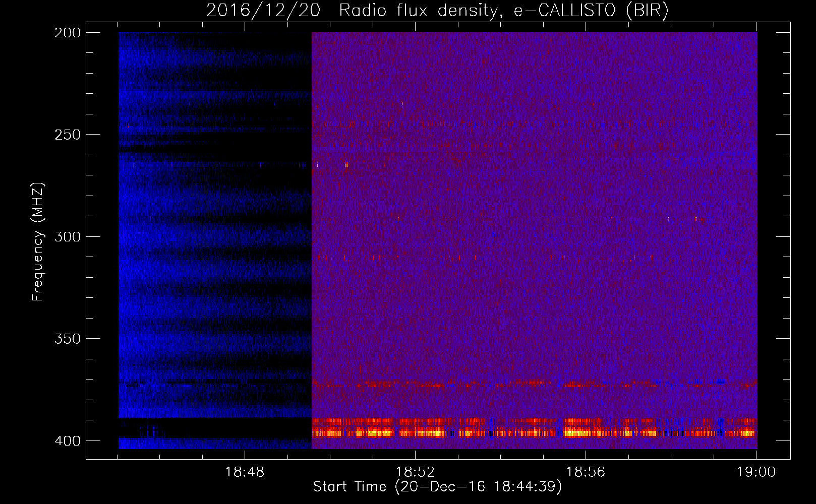The image size is (816, 504).
Task: Click the 18:48 time tick label
Action: [x=245, y=472]
